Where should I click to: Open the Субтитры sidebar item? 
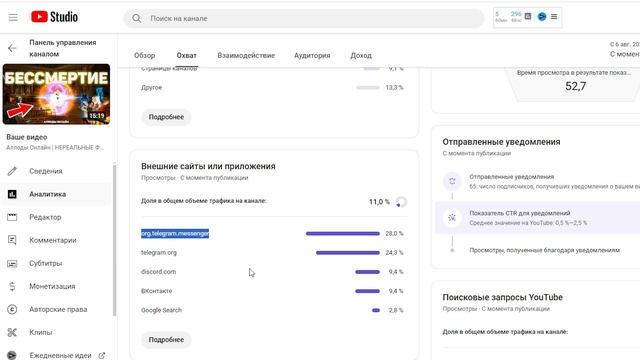[56, 263]
